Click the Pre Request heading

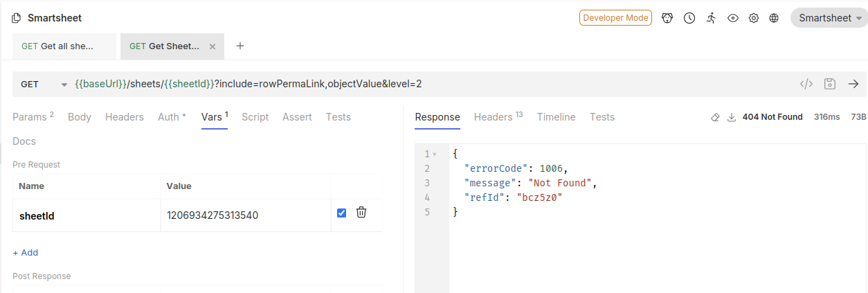point(36,165)
